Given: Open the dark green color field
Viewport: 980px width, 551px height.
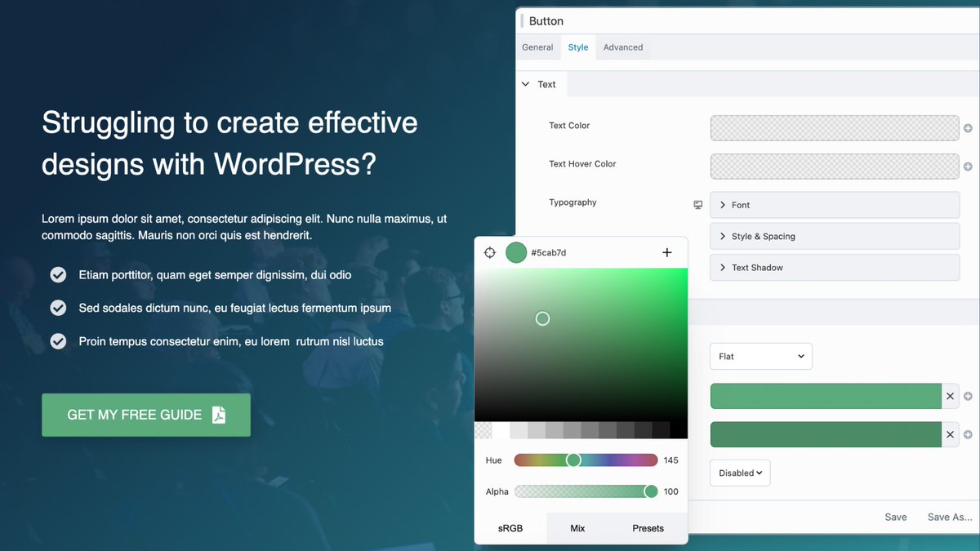Looking at the screenshot, I should click(x=826, y=434).
